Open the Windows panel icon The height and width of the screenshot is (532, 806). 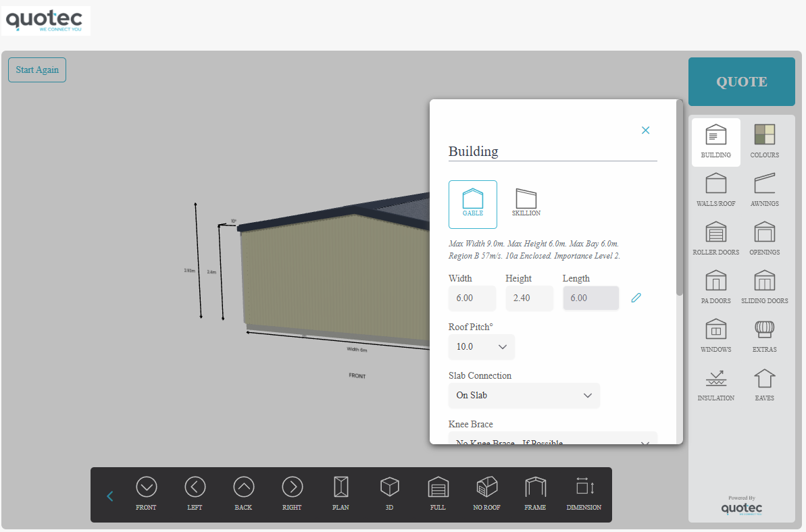coord(715,336)
